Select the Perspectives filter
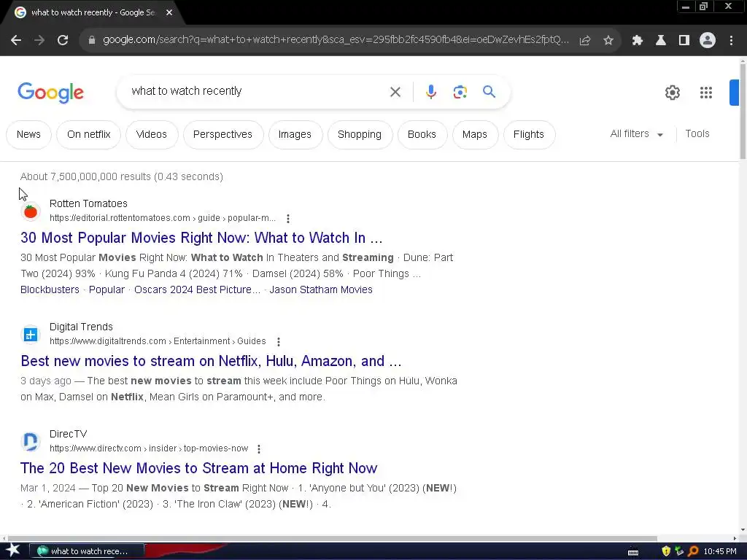 (x=222, y=134)
